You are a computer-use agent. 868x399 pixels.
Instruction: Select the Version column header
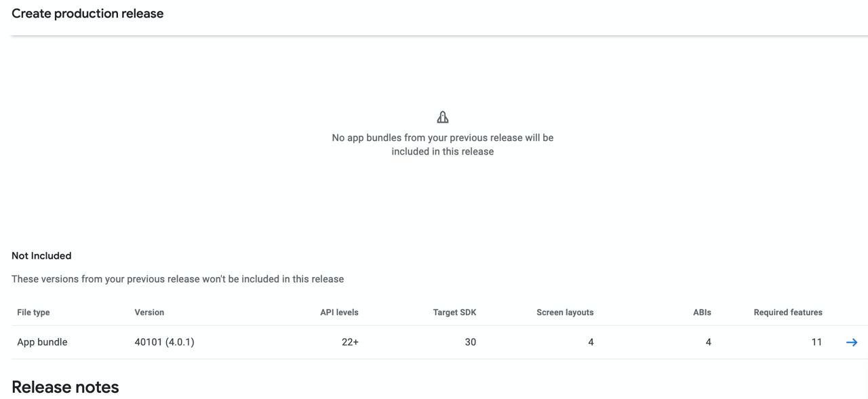(149, 312)
